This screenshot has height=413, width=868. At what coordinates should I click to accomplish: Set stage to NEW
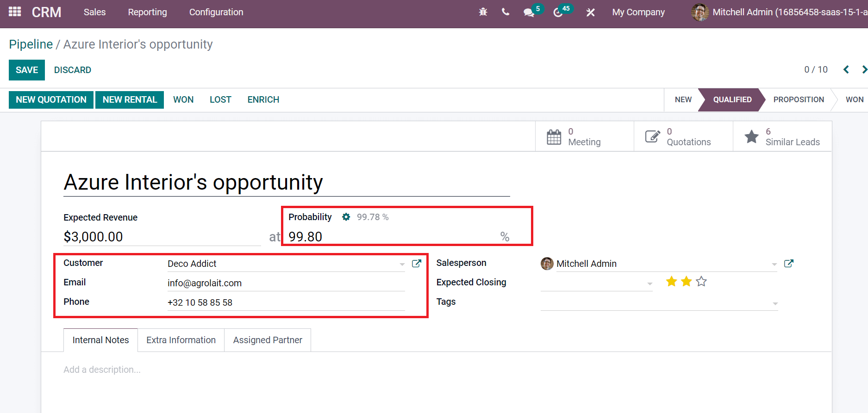(683, 100)
